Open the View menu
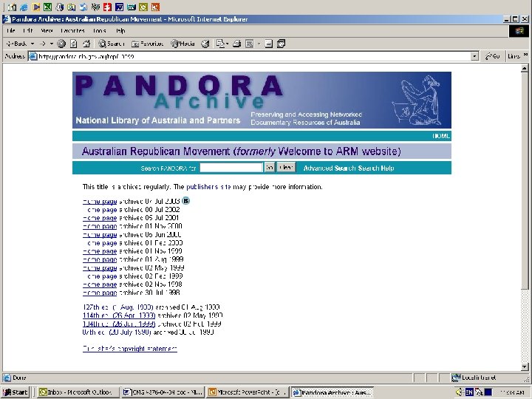532x399 pixels. pyautogui.click(x=47, y=31)
